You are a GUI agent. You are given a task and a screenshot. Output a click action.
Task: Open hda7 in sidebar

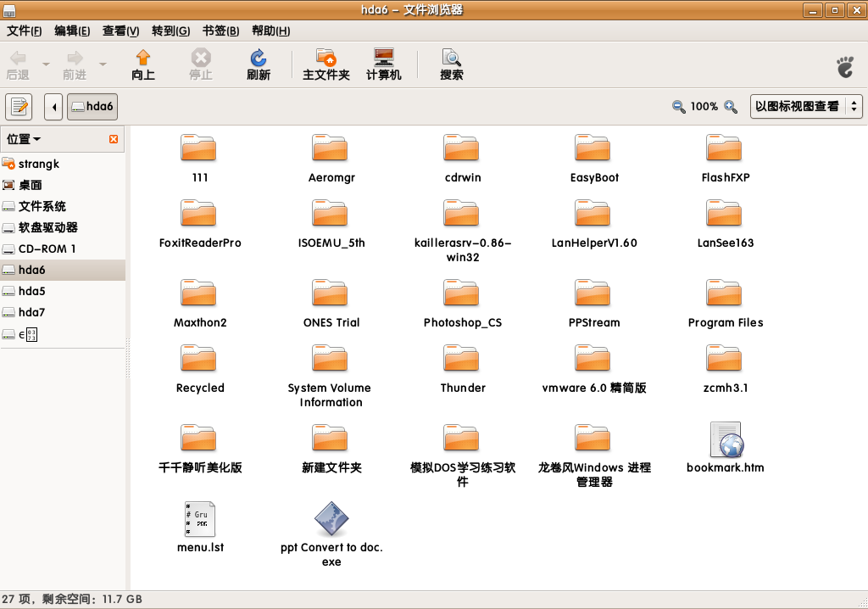click(x=63, y=312)
